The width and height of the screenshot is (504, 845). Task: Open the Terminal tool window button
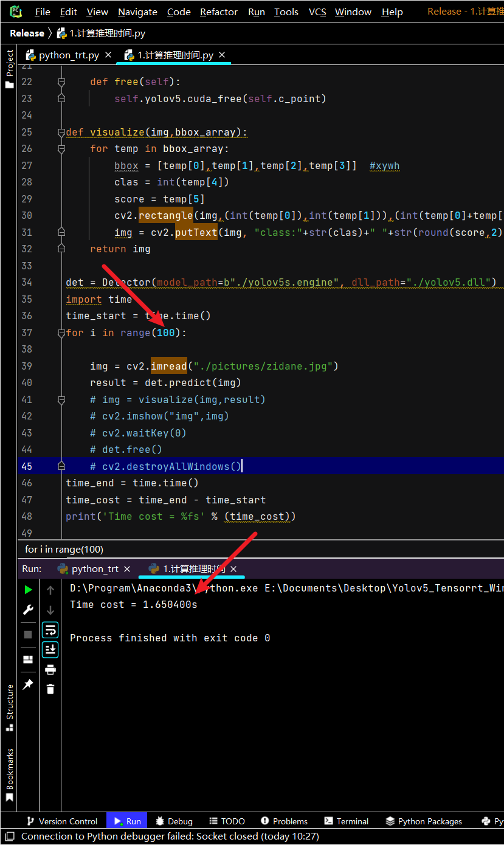(x=346, y=821)
